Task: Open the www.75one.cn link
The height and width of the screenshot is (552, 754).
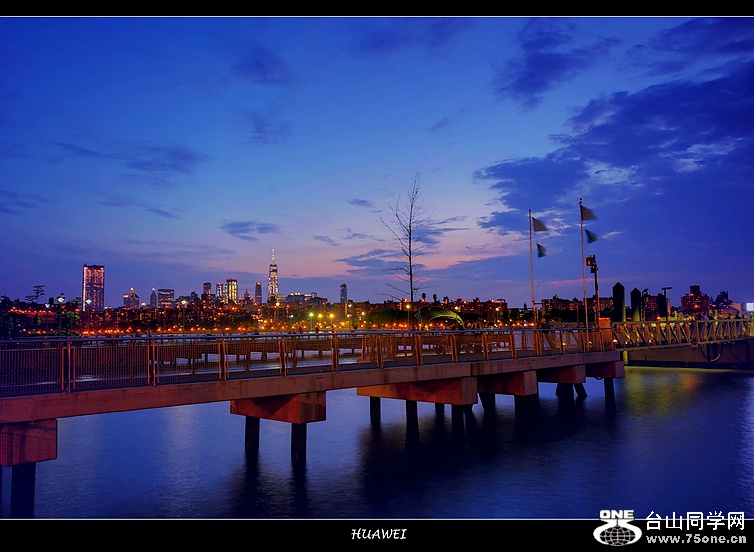Action: click(695, 539)
